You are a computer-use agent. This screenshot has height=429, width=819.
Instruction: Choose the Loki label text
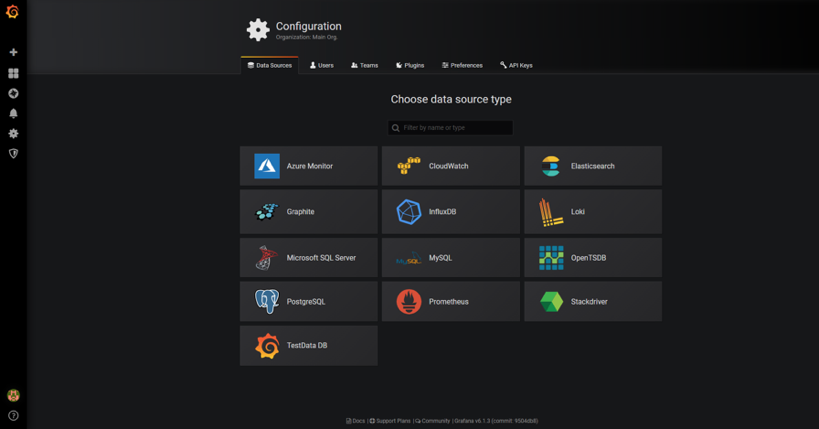coord(578,212)
